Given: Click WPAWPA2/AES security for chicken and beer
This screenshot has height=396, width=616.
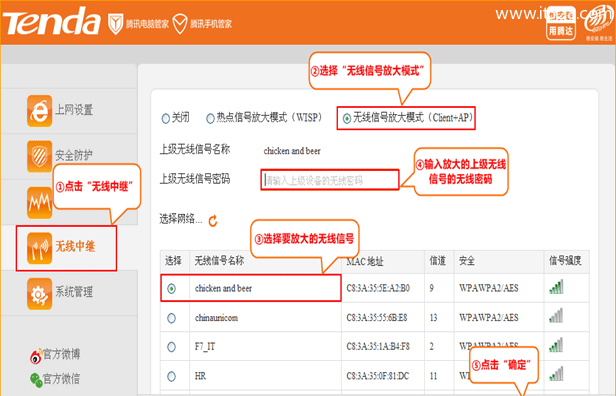Looking at the screenshot, I should [x=489, y=288].
